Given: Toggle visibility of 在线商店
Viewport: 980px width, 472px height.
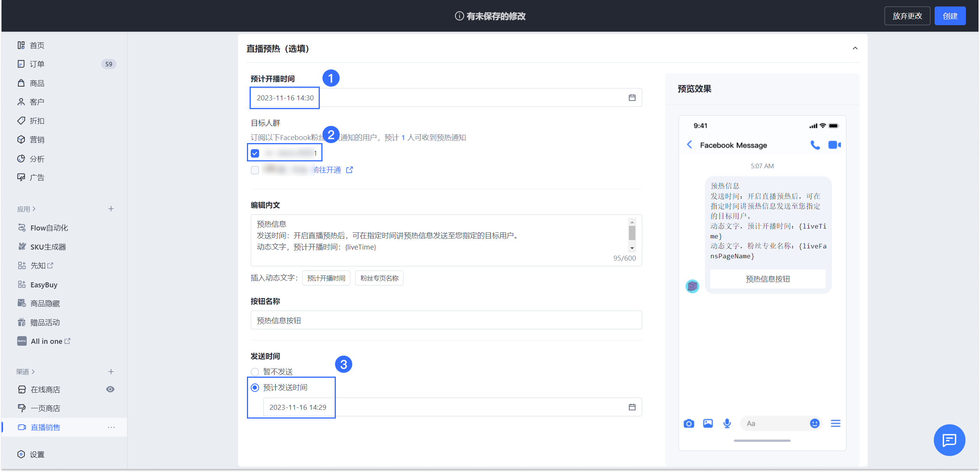Looking at the screenshot, I should (110, 389).
